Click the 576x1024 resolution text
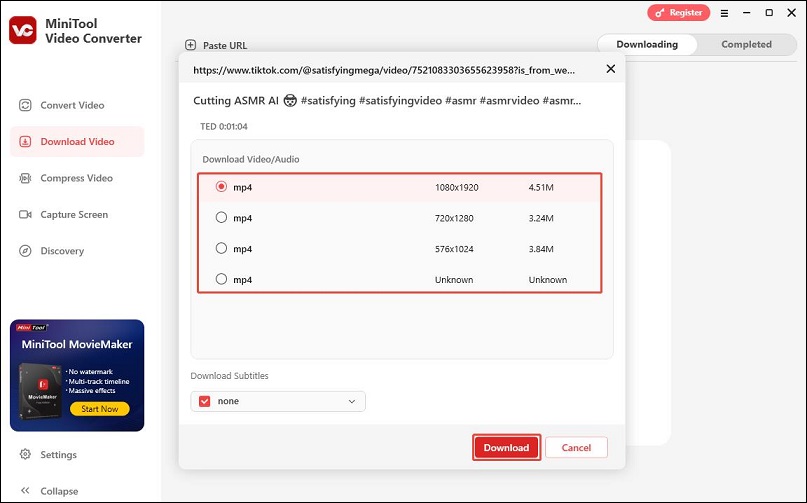Image resolution: width=807 pixels, height=503 pixels. tap(454, 249)
